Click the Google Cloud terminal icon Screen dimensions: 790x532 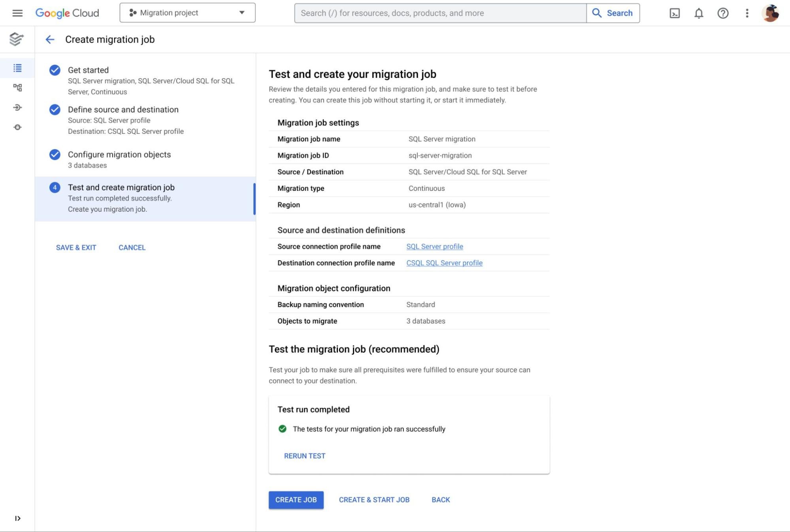[x=674, y=13]
